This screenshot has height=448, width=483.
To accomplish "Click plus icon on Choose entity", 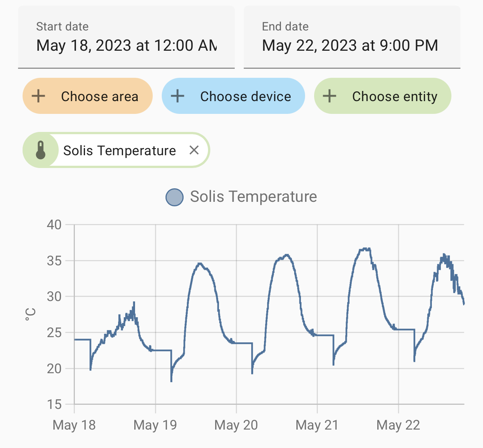I will tap(330, 96).
